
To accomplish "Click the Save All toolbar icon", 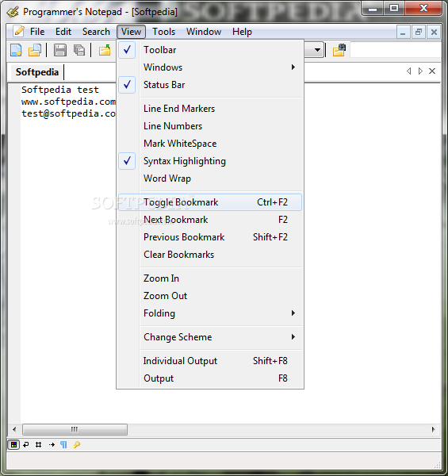I will tap(79, 50).
